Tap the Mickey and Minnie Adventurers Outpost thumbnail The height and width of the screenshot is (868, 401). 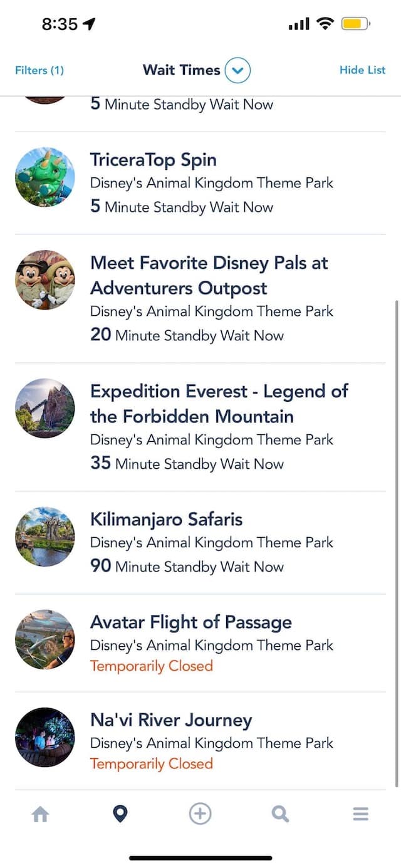[x=45, y=280]
